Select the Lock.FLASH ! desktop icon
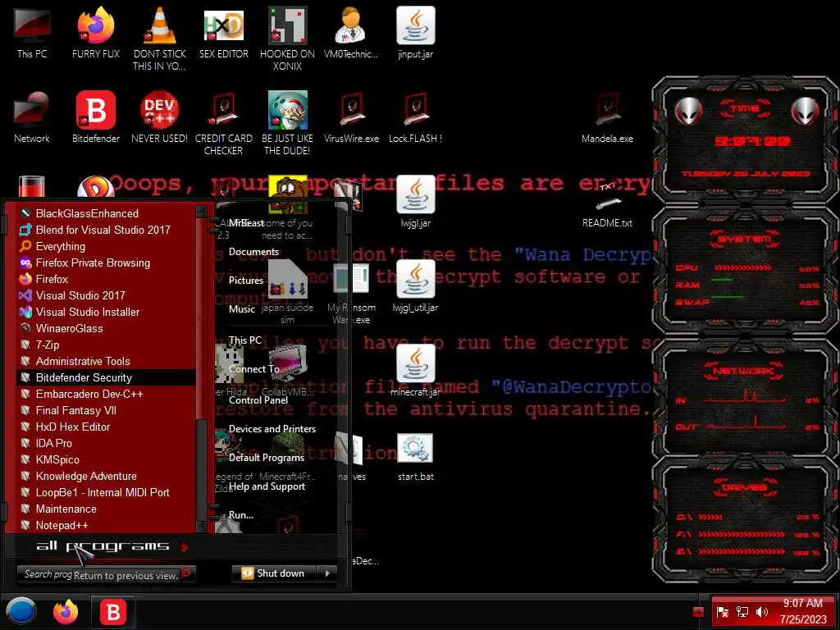 (416, 116)
